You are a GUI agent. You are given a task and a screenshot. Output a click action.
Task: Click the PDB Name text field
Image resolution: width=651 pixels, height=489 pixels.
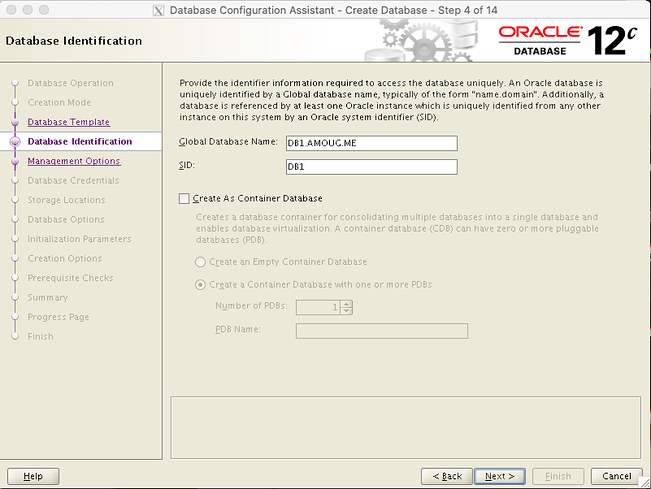(x=382, y=331)
